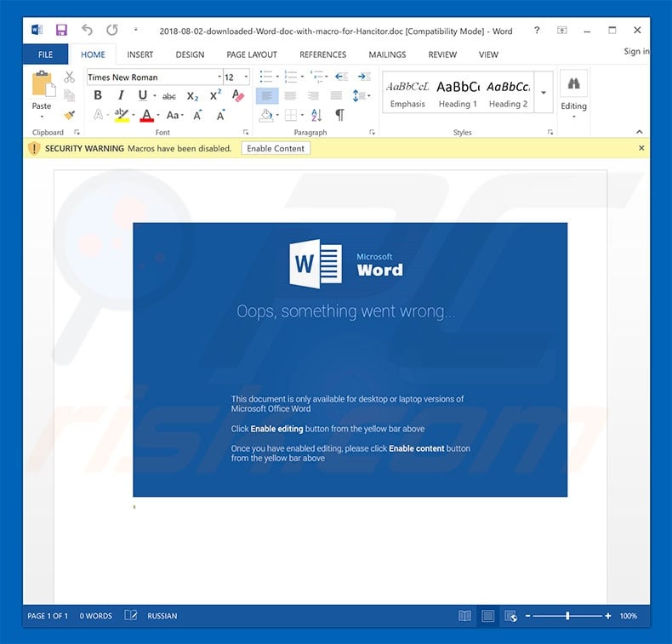Viewport: 672px width, 644px height.
Task: Clear all formatting with eraser icon
Action: pyautogui.click(x=238, y=95)
